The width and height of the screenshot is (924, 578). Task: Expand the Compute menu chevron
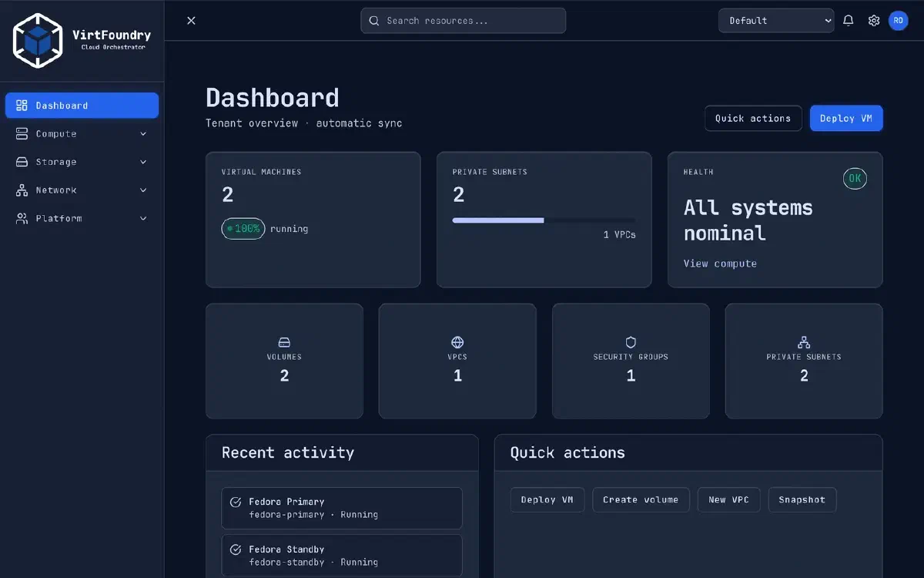143,134
